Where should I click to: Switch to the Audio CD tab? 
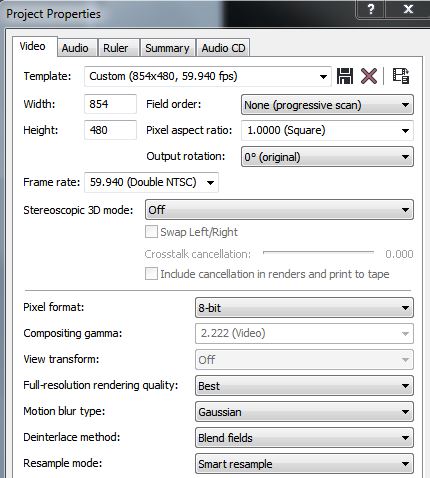pyautogui.click(x=223, y=48)
